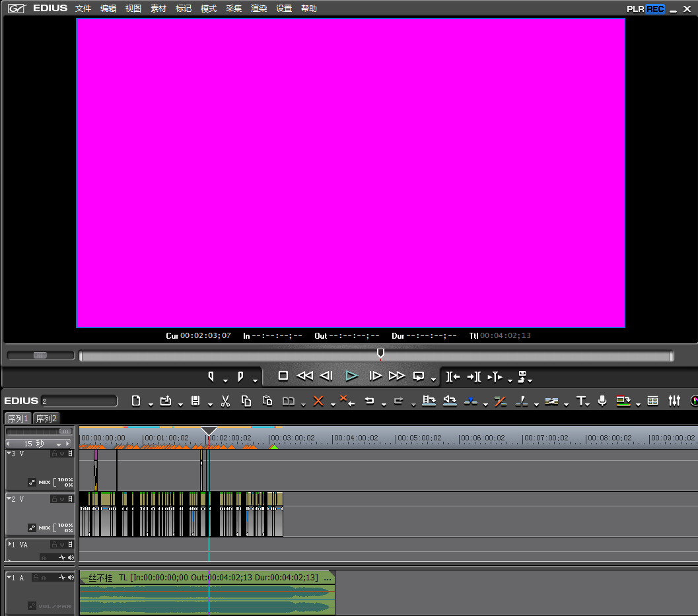The image size is (698, 616).
Task: Click the player position slider handle
Action: point(380,354)
